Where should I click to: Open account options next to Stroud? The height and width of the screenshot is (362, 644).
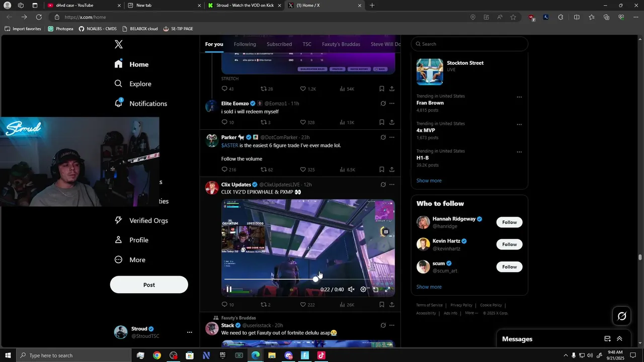[x=190, y=332]
